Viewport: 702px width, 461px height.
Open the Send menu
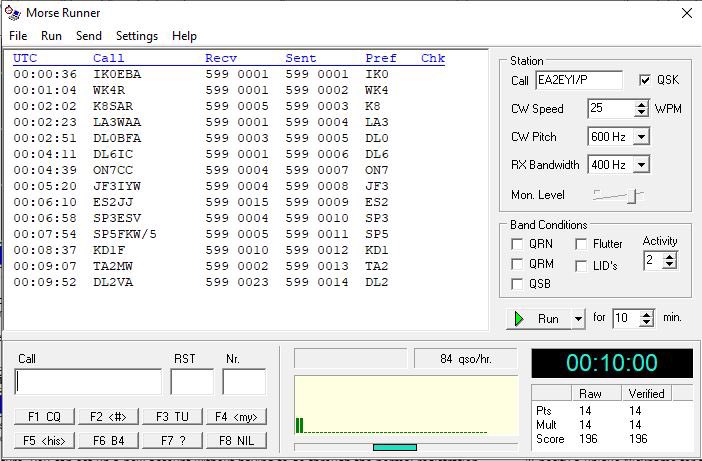pyautogui.click(x=89, y=36)
